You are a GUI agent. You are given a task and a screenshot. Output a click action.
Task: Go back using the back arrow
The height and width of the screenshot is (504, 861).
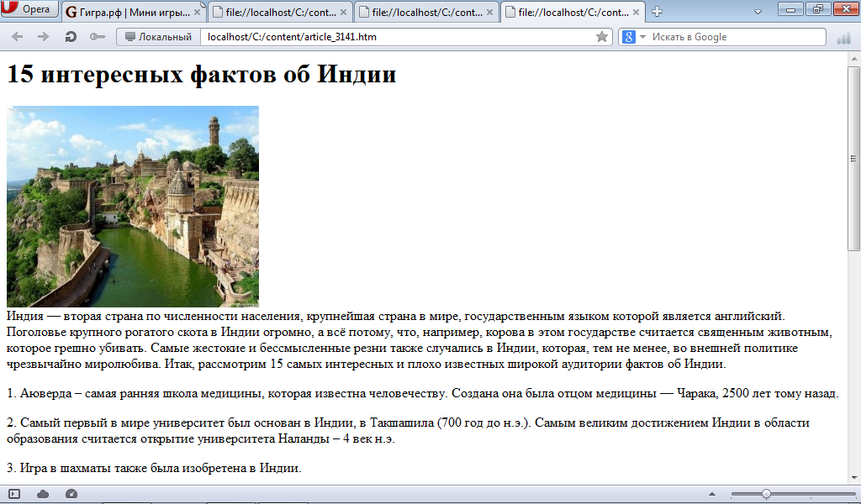17,37
